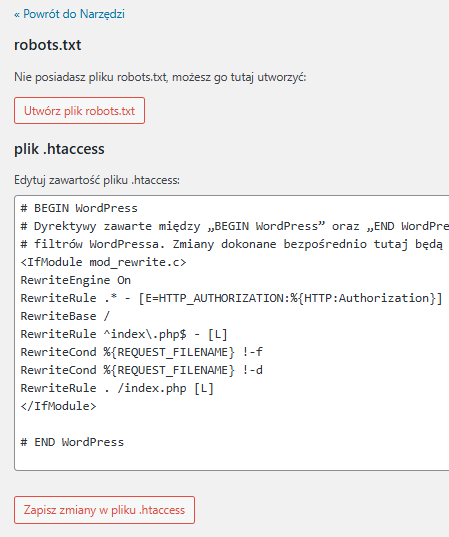Click the Edytuj zawartość pliku .htaccess label
The image size is (449, 537).
97,180
